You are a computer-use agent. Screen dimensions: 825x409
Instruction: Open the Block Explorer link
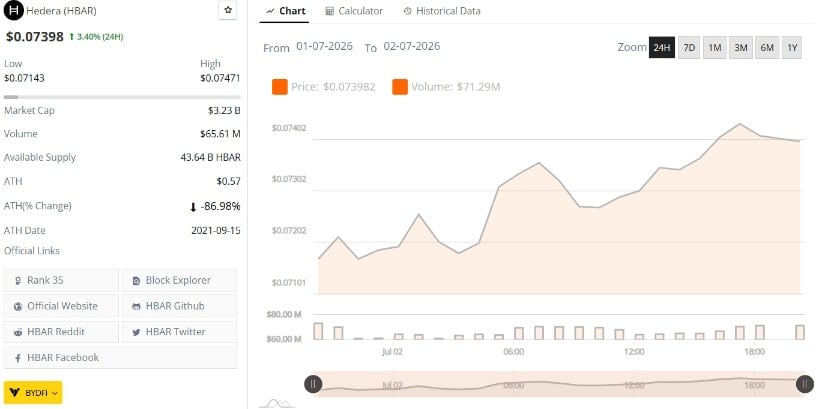click(x=179, y=281)
